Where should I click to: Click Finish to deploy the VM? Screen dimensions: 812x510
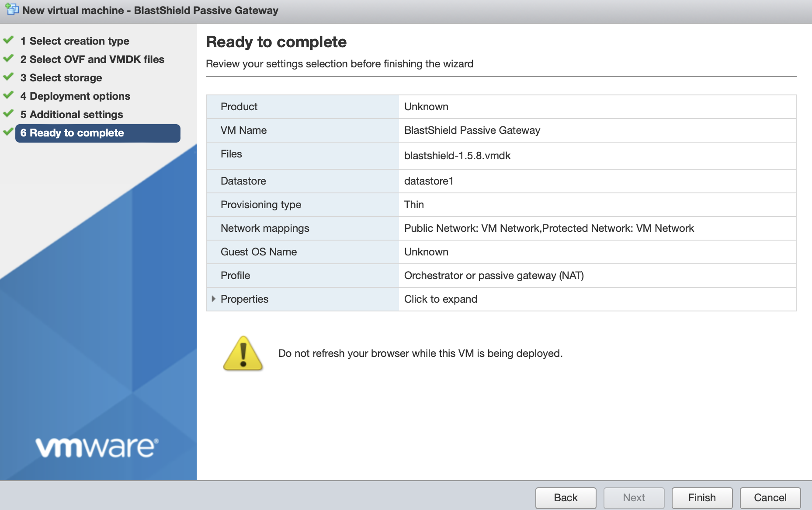point(701,497)
